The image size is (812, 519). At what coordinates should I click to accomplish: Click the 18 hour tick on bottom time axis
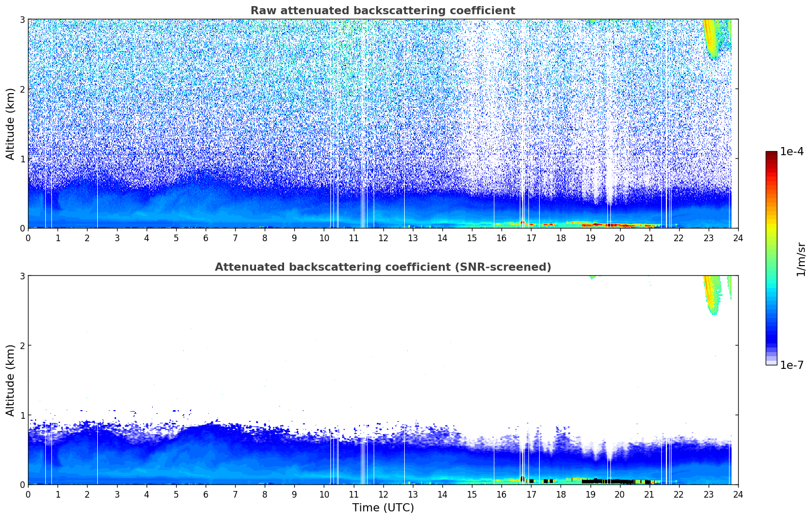pyautogui.click(x=561, y=495)
